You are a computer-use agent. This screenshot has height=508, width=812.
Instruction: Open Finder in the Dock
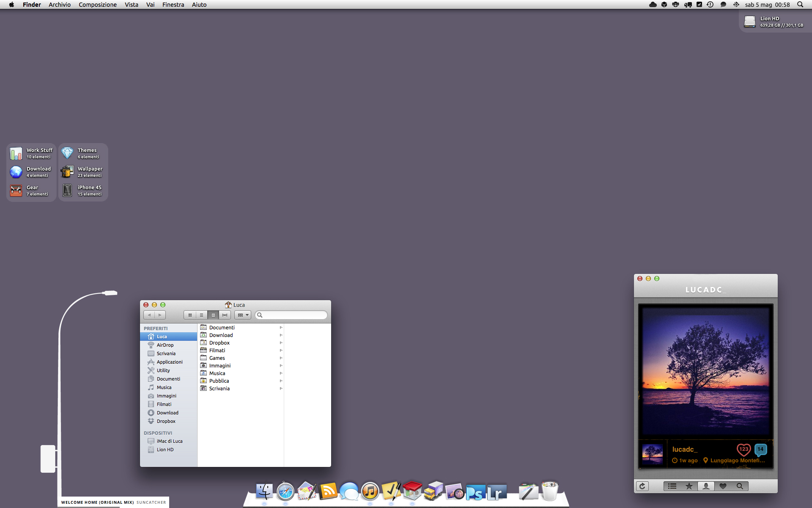tap(263, 491)
